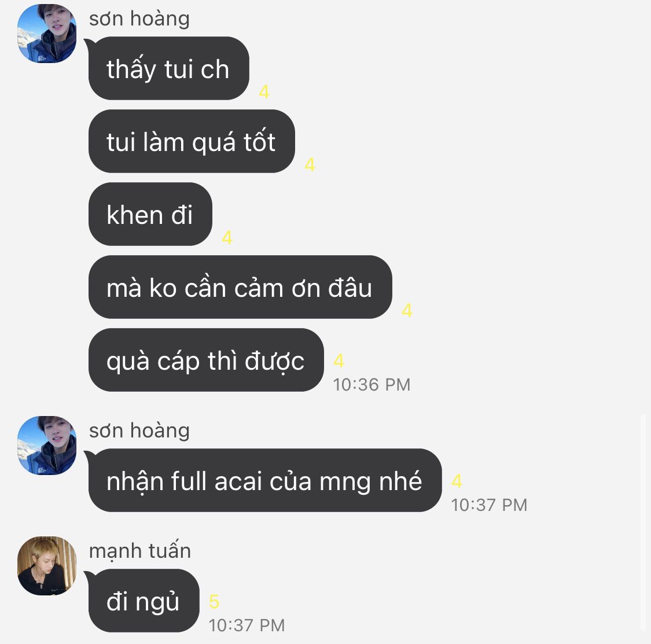This screenshot has width=651, height=644.
Task: Tap the 'quà cáp thì được' message
Action: (x=206, y=360)
